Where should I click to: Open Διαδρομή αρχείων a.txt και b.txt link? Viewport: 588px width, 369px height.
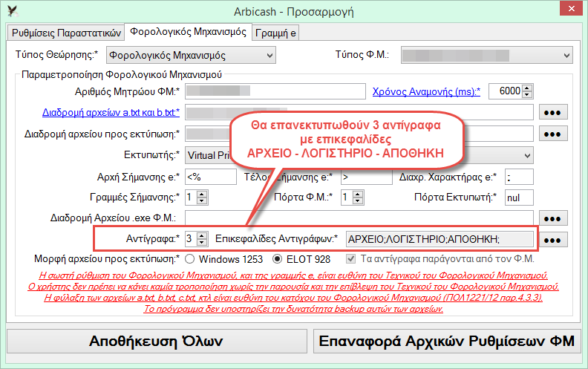pos(111,113)
